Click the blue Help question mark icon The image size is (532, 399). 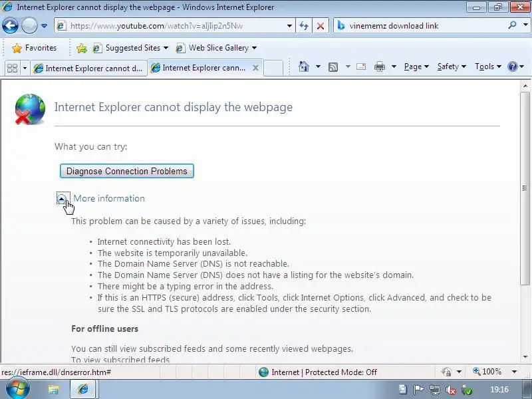[x=512, y=66]
